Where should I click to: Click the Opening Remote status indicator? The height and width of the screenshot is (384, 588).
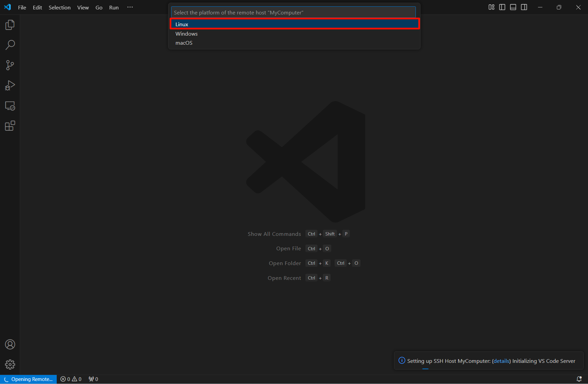[29, 379]
